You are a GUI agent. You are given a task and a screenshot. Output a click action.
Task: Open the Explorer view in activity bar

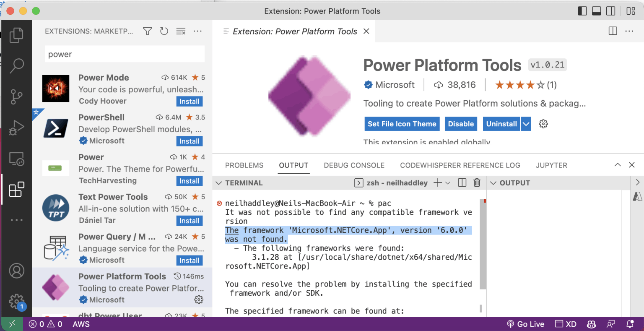click(16, 35)
